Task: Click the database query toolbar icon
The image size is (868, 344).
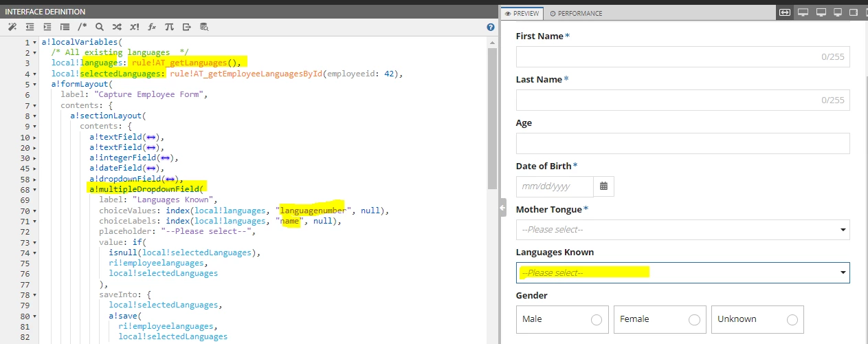Action: coord(204,27)
